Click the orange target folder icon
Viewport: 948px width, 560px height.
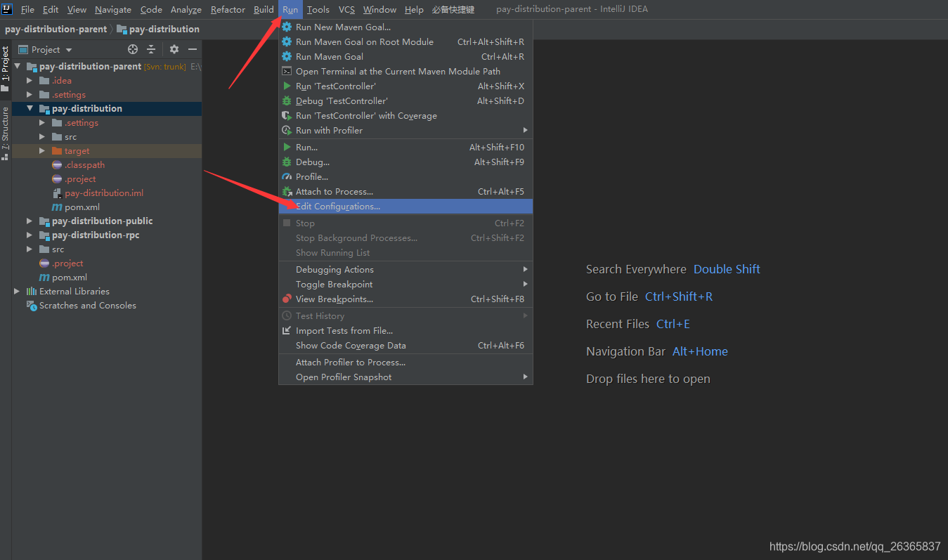(58, 150)
